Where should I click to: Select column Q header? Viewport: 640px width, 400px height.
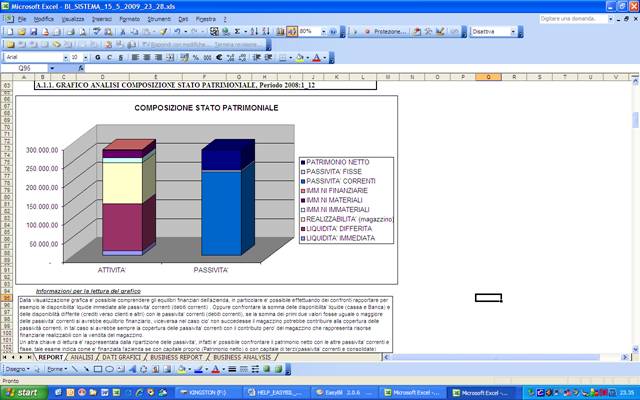[x=488, y=77]
